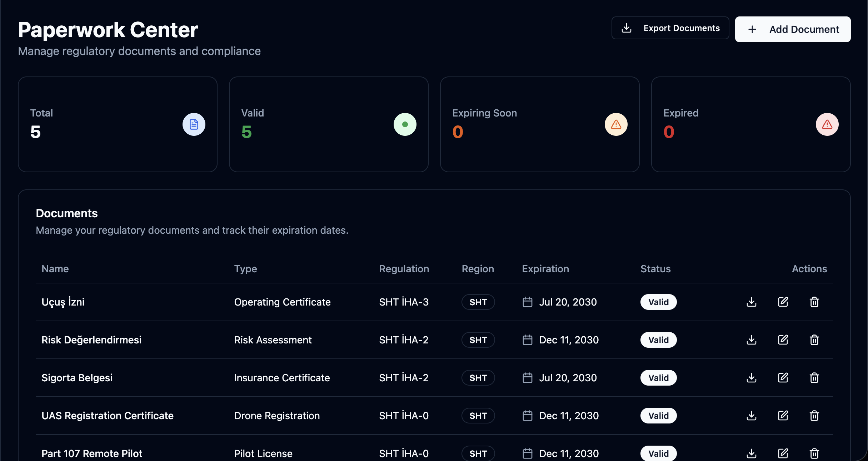Select the Risk Değerlendirmesi name cell
Viewport: 868px width, 461px height.
tap(91, 340)
